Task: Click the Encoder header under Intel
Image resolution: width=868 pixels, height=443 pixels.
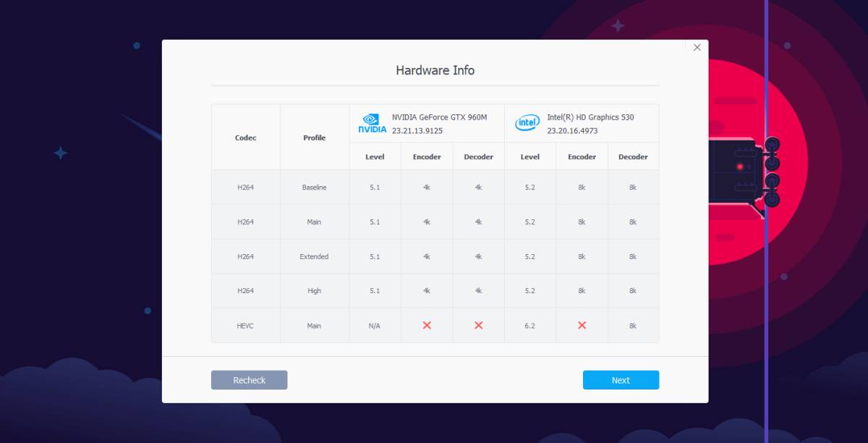Action: [x=582, y=156]
